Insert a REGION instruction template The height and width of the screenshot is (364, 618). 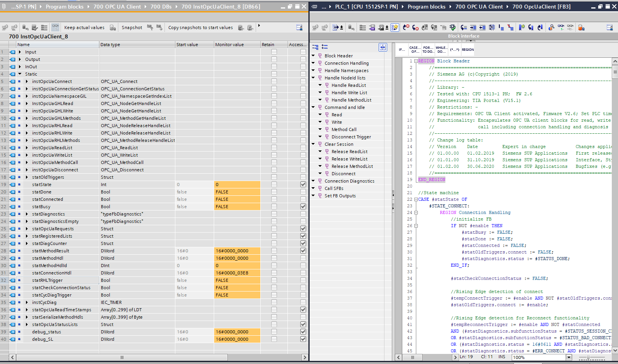pos(467,50)
